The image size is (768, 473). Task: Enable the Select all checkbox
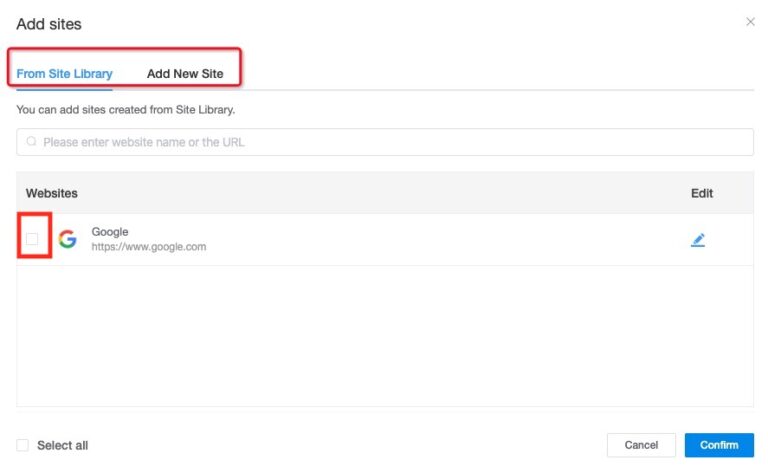click(x=23, y=445)
